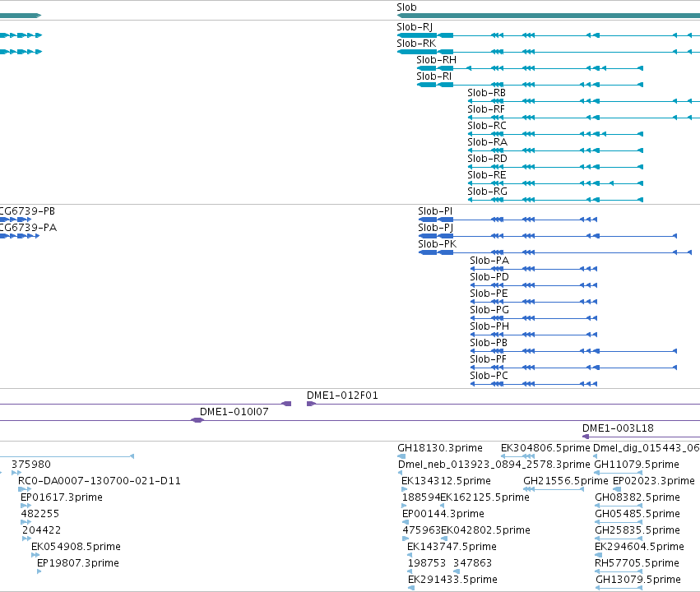
Task: Click the EP02023.3prime EST label
Action: coord(654,481)
